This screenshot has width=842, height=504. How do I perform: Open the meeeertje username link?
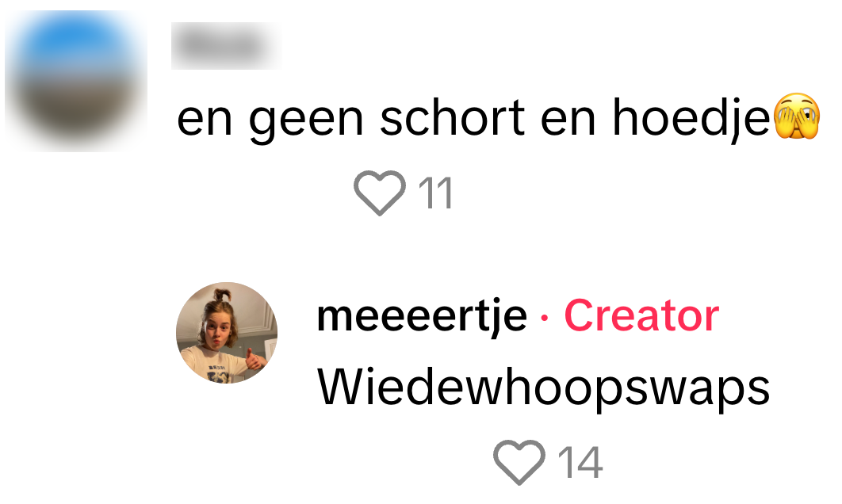tap(422, 317)
